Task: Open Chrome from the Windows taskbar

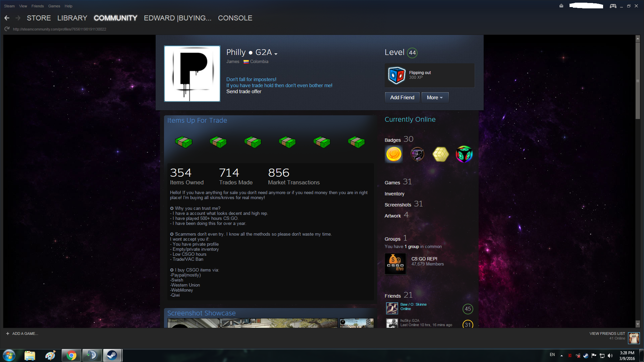Action: coord(71,355)
